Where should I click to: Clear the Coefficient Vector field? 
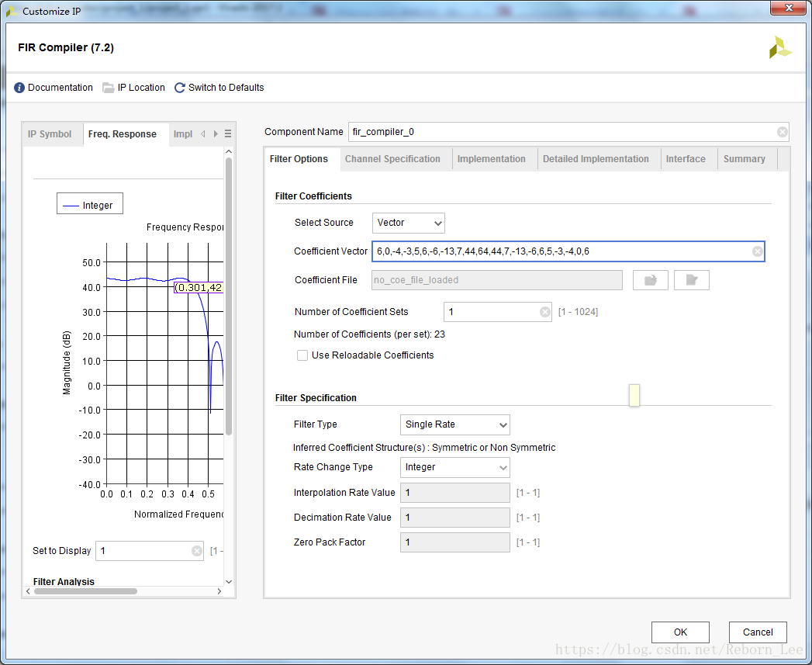click(757, 251)
